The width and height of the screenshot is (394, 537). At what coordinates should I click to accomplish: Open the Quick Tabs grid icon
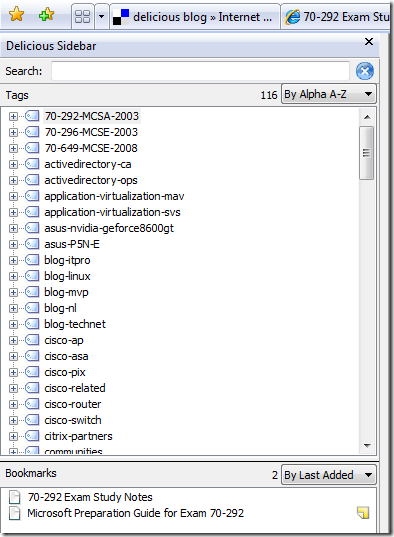click(x=82, y=16)
